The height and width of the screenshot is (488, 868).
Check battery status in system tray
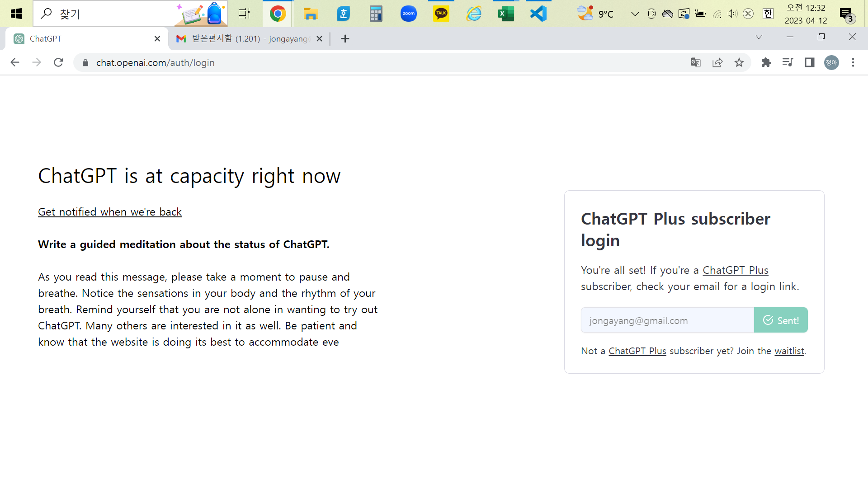pyautogui.click(x=700, y=14)
